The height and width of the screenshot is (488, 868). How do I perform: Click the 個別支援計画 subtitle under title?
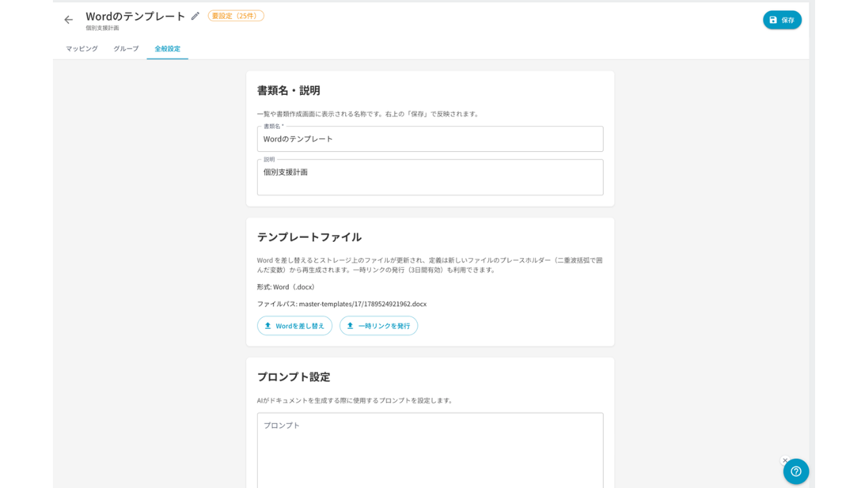coord(102,28)
